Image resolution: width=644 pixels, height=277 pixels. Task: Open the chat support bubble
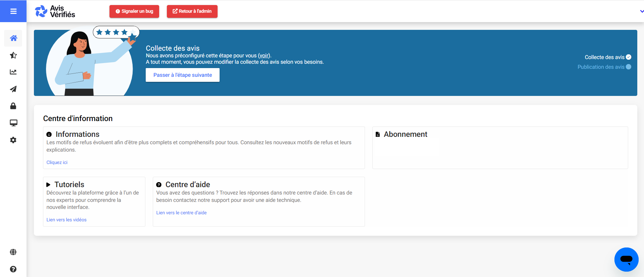tap(626, 259)
